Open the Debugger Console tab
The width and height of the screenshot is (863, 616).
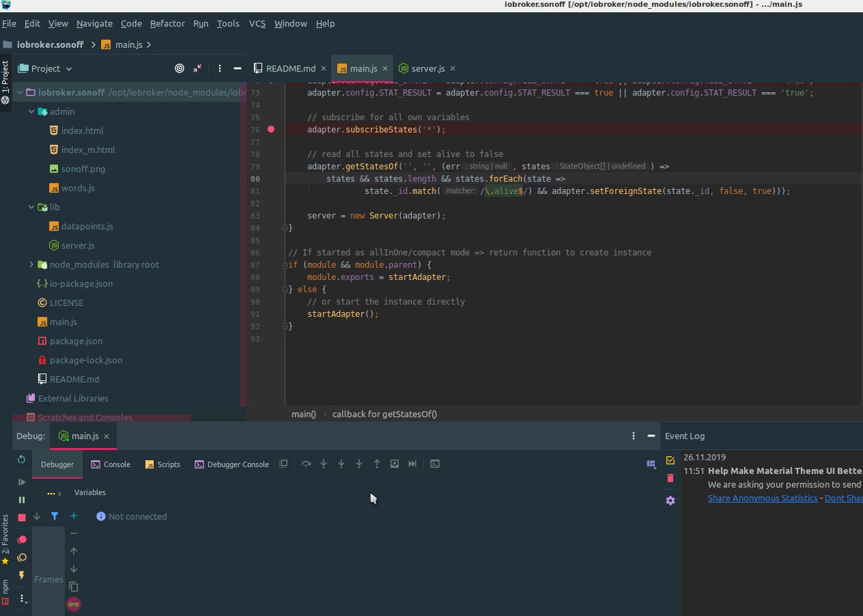tap(231, 464)
